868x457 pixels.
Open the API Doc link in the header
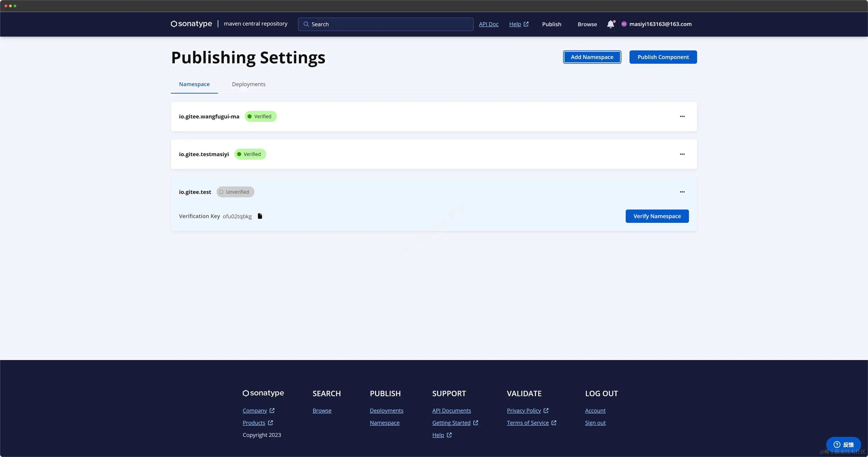pyautogui.click(x=488, y=24)
